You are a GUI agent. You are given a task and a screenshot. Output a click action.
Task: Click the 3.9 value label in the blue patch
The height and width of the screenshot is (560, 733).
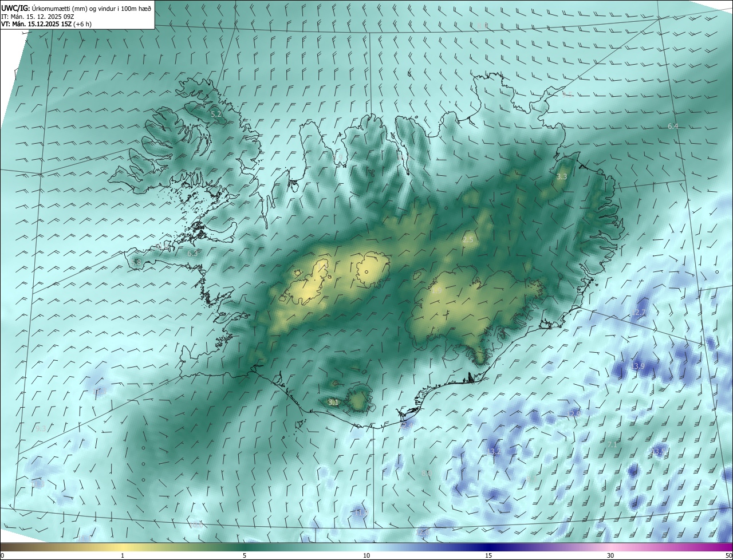[639, 366]
